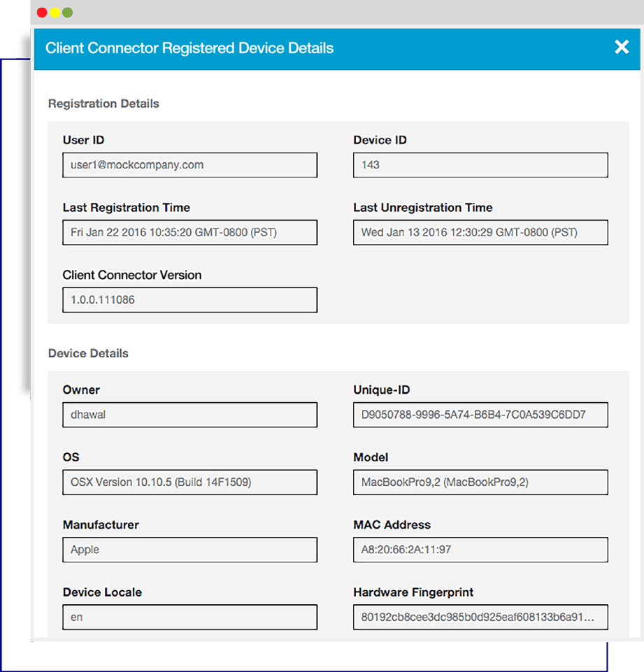Click the MAC Address field
This screenshot has width=644, height=672.
point(480,550)
